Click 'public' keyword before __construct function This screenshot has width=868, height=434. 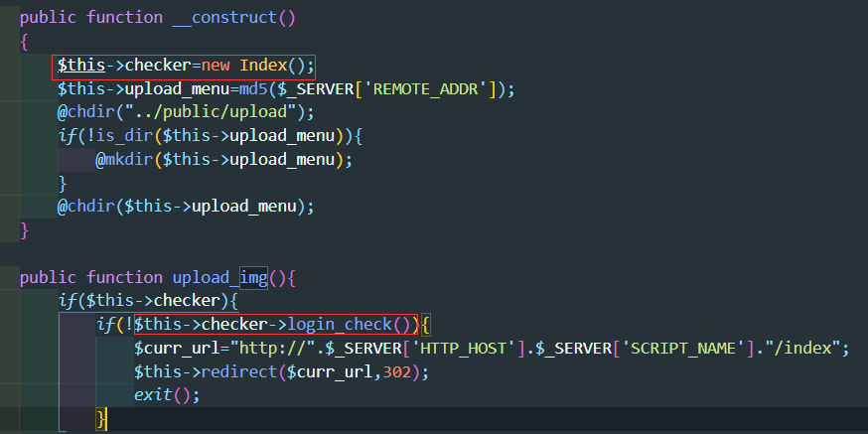48,18
